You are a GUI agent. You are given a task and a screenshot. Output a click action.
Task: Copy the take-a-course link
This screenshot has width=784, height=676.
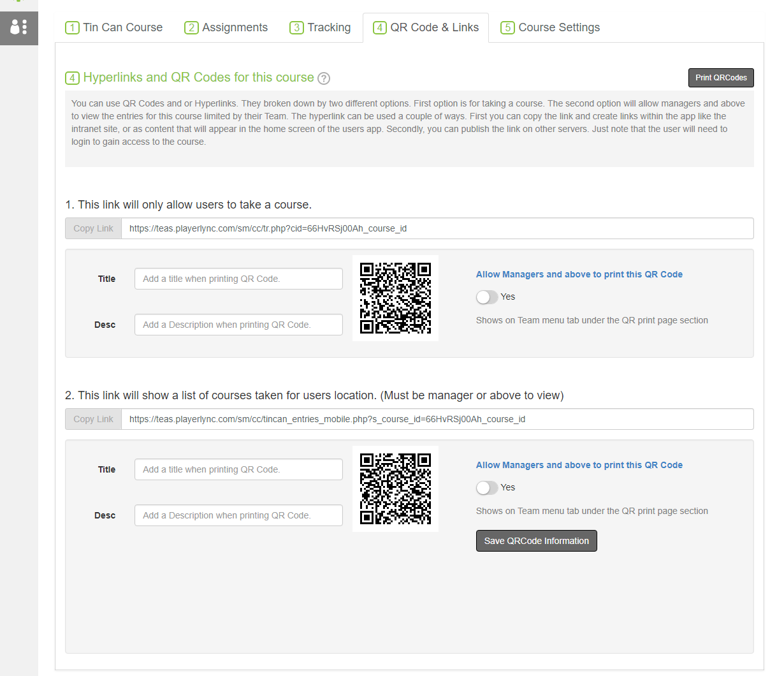click(93, 228)
